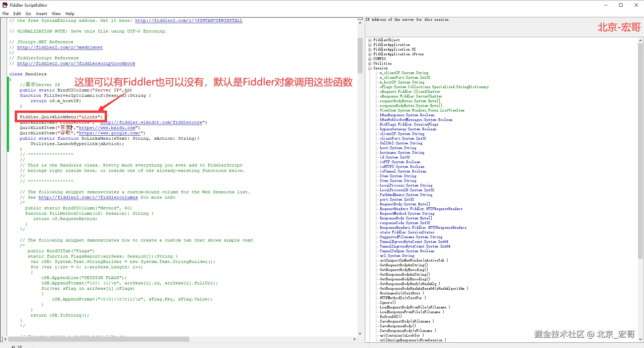Select hostname:System.String item
This screenshot has width=644, height=348.
402,153
